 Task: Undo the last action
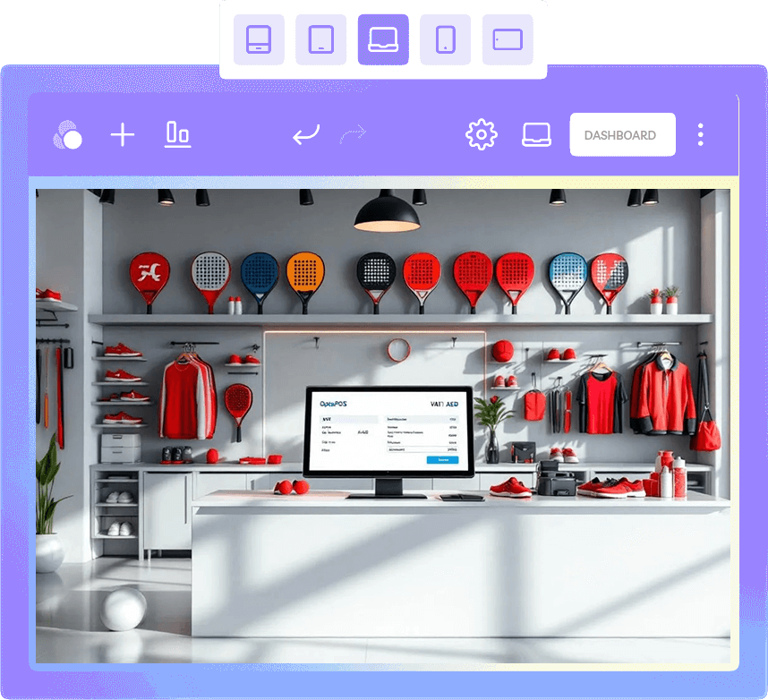coord(306,134)
